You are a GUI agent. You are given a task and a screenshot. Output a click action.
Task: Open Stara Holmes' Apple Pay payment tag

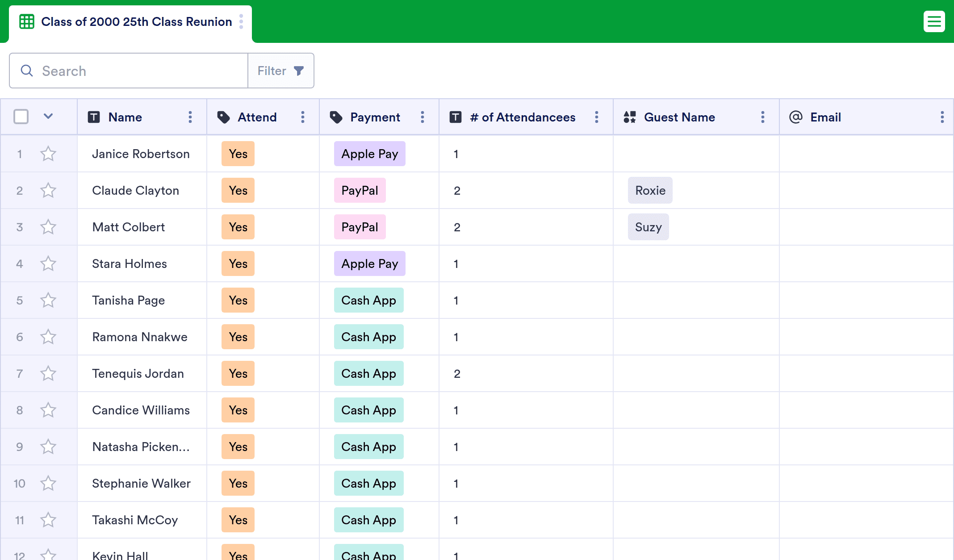[370, 263]
